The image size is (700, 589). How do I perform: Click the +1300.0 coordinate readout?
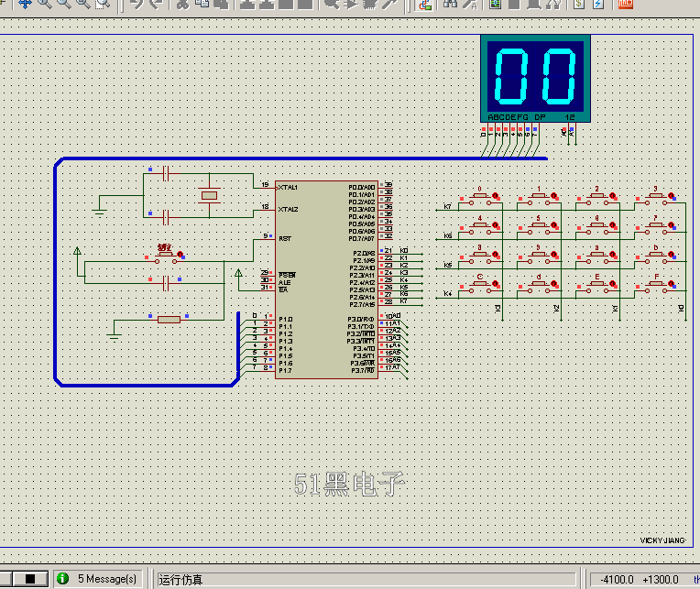pos(661,579)
